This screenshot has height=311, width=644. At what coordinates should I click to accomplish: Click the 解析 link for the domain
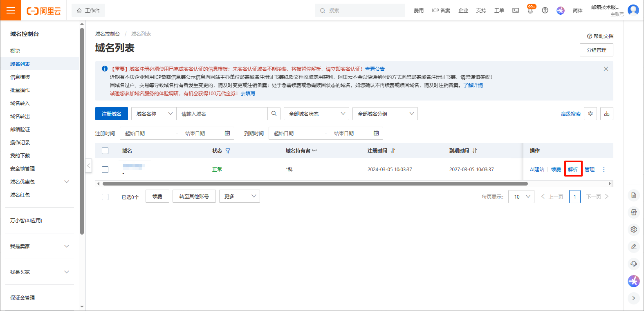[x=573, y=170]
